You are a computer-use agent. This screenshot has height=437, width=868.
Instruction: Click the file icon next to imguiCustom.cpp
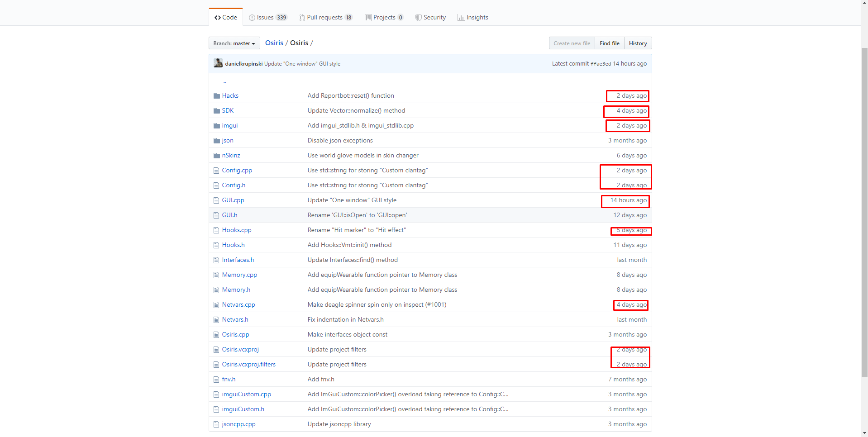216,394
